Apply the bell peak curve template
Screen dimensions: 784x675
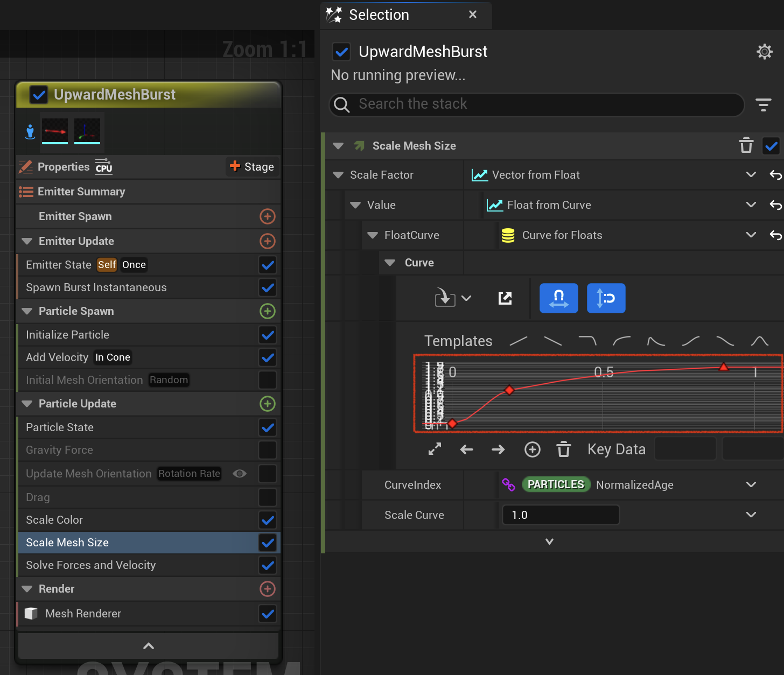[x=759, y=341]
